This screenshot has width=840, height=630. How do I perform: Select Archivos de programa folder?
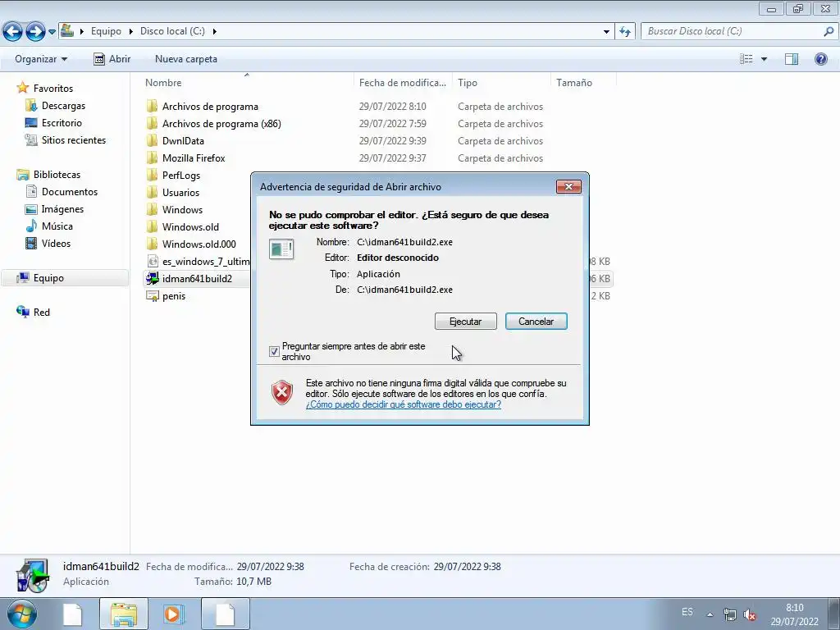tap(210, 106)
